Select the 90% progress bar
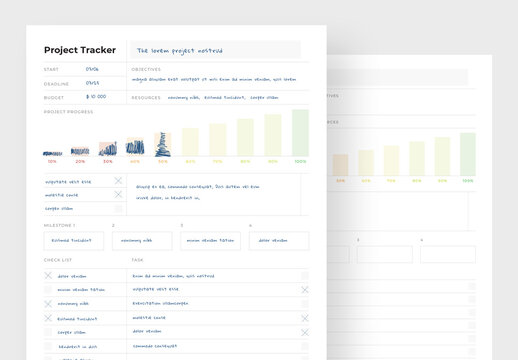This screenshot has height=360, width=518. 273,135
